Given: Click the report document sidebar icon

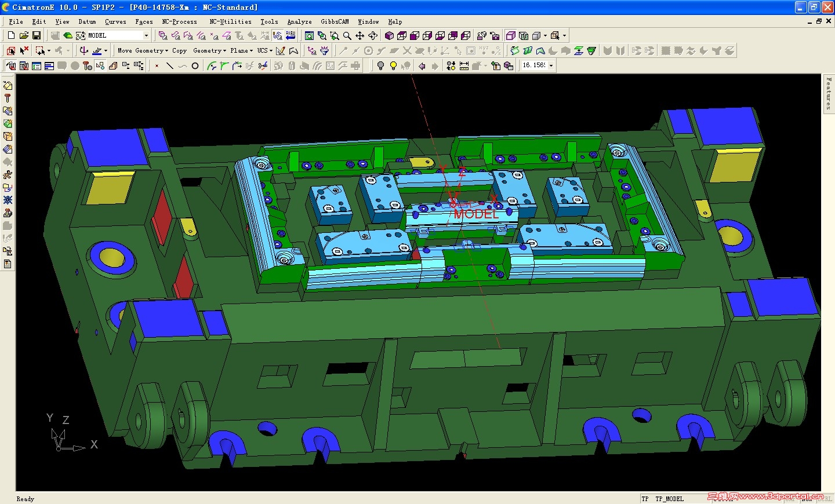Looking at the screenshot, I should tap(8, 264).
